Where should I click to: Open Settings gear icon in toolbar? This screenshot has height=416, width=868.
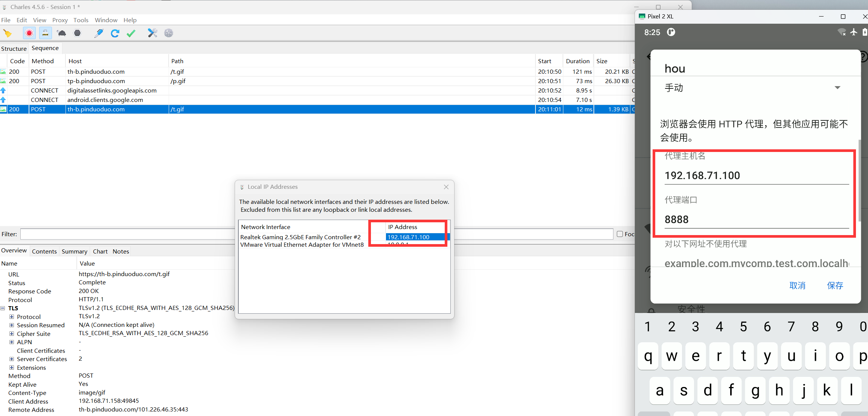169,33
